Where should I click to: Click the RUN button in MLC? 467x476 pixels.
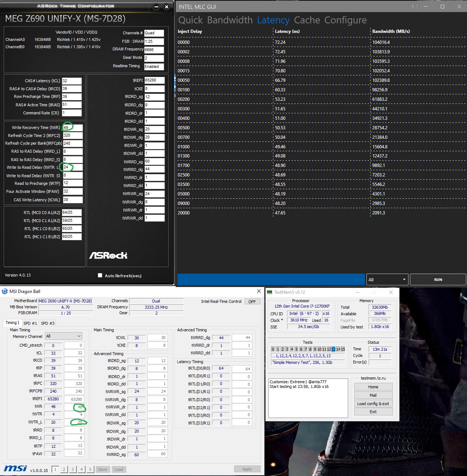[438, 279]
